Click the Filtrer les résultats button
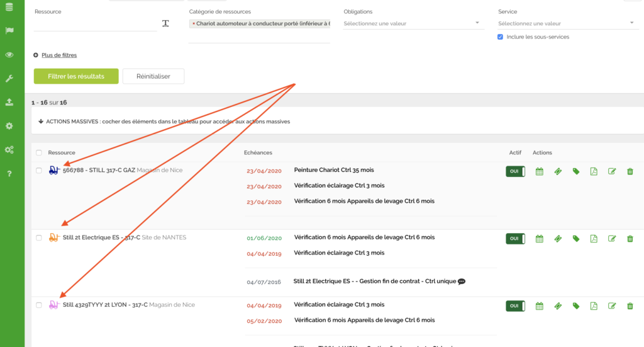 76,76
